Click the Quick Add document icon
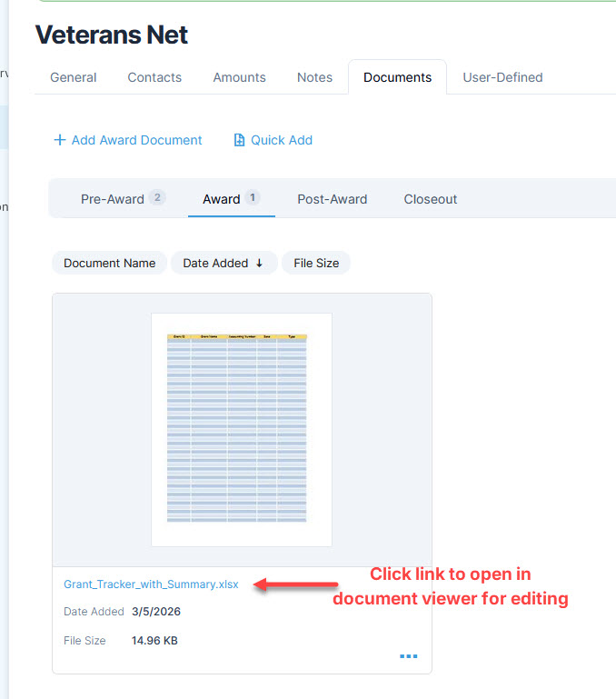The image size is (616, 699). pos(239,140)
